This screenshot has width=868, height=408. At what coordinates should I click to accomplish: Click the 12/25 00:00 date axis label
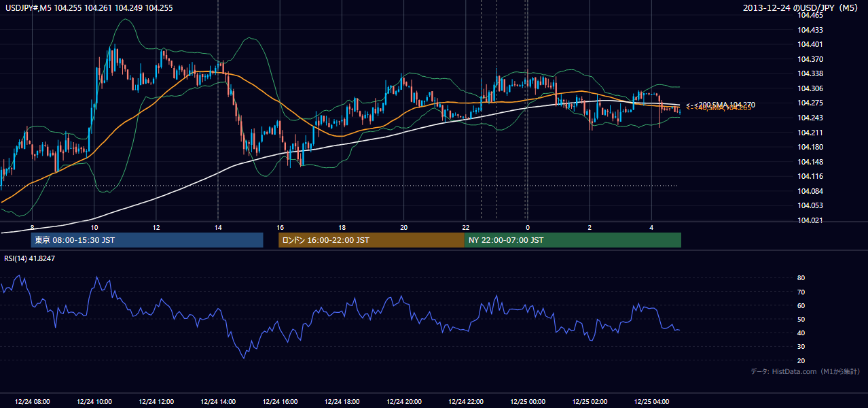pos(528,401)
